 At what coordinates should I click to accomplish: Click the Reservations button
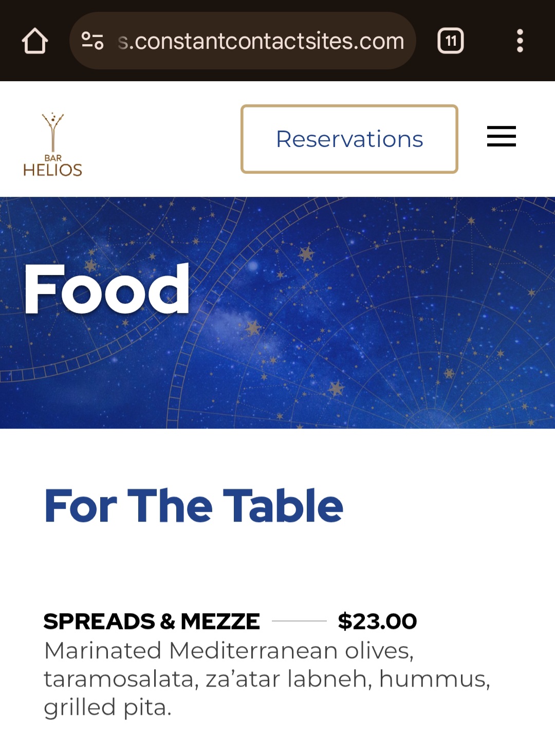(349, 139)
